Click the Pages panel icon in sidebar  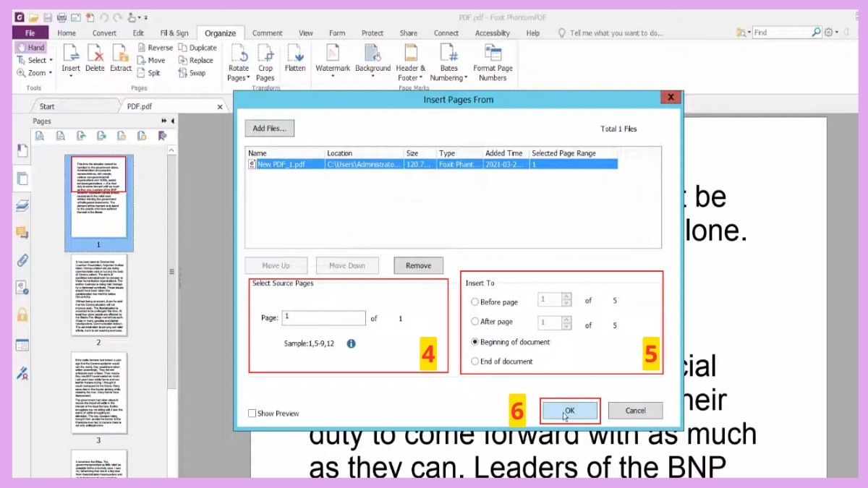pos(22,179)
